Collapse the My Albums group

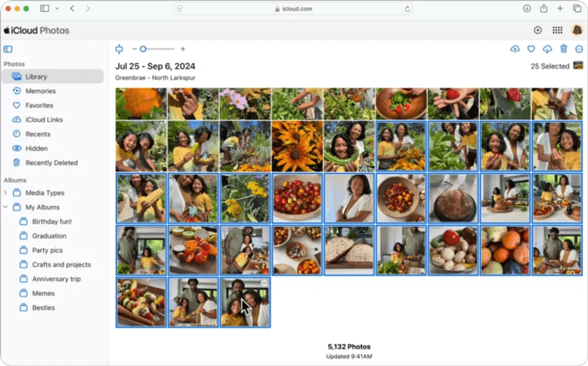coord(6,207)
